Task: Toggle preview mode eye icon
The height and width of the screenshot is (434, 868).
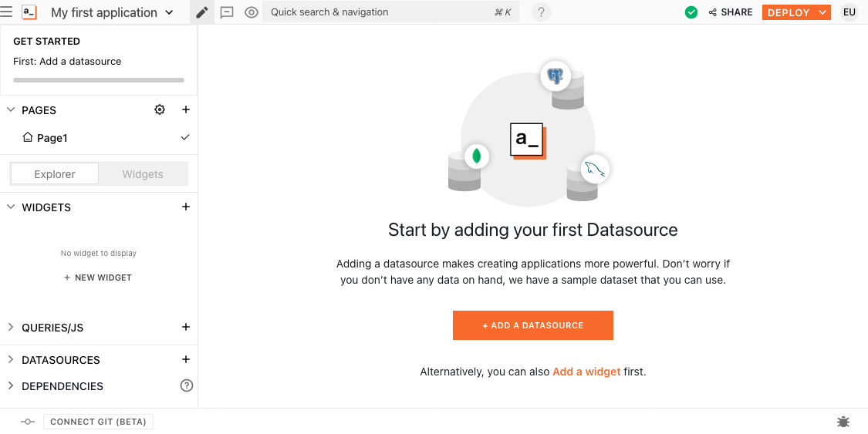Action: (252, 12)
